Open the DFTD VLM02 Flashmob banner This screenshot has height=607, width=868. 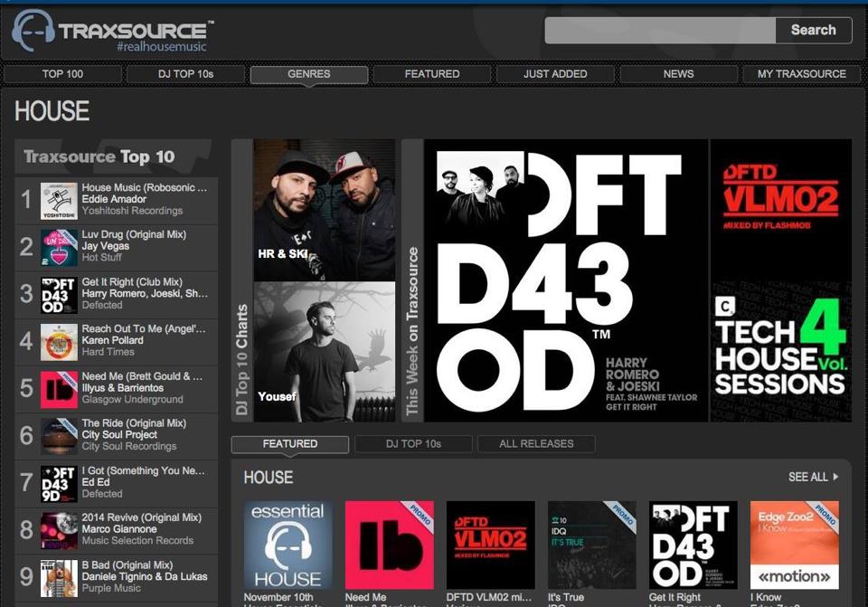(x=781, y=210)
